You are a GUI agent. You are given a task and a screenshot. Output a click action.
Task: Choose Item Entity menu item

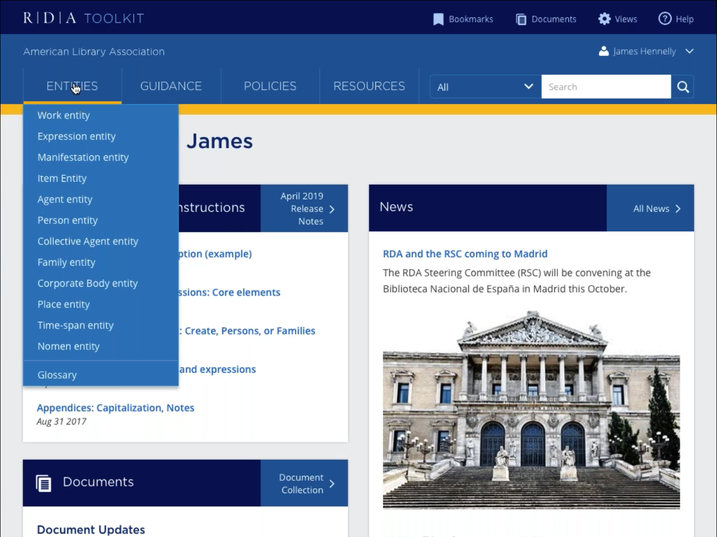tap(101, 178)
